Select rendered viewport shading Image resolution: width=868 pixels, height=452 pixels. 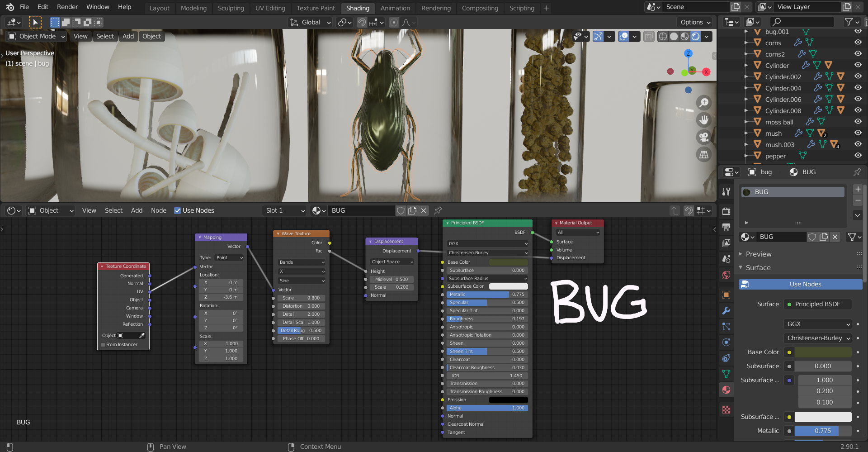point(696,37)
